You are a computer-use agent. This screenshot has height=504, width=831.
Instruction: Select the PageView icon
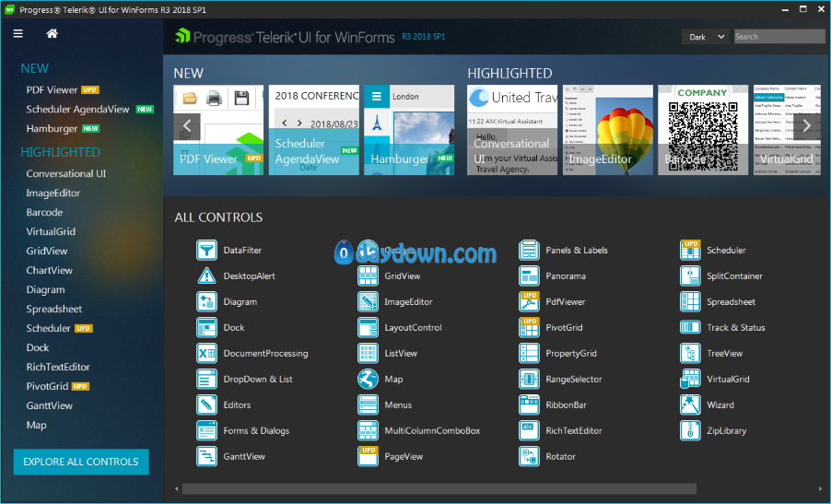point(368,456)
